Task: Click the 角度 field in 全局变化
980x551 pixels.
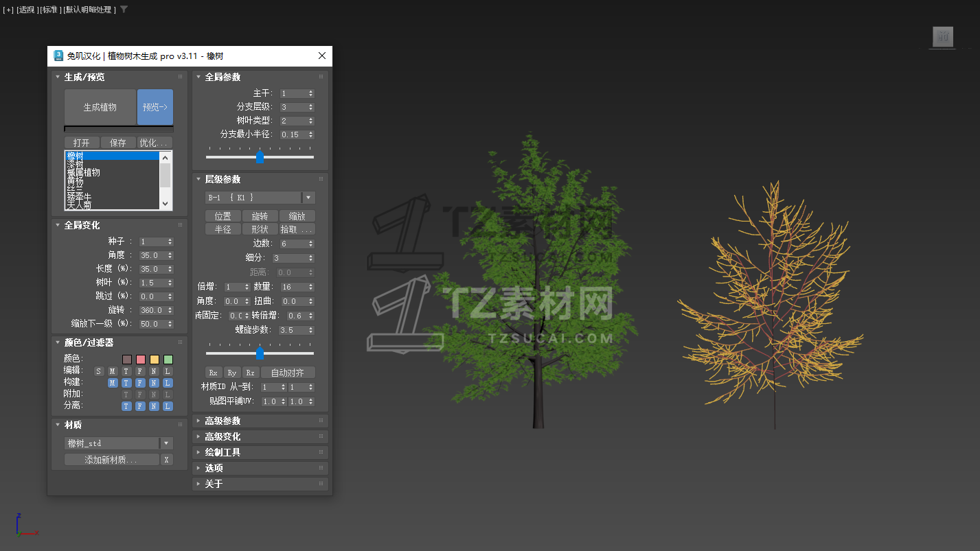Action: [152, 255]
